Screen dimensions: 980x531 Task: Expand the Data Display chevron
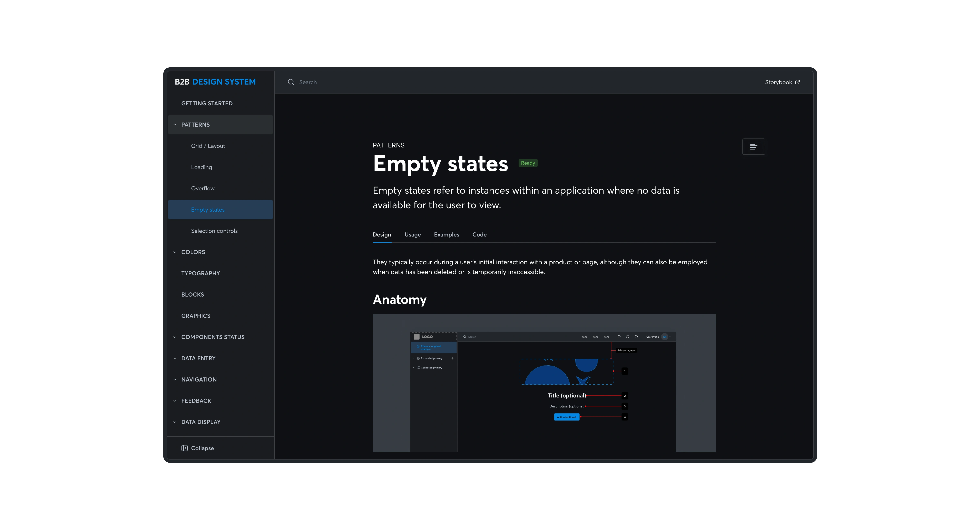click(x=175, y=422)
